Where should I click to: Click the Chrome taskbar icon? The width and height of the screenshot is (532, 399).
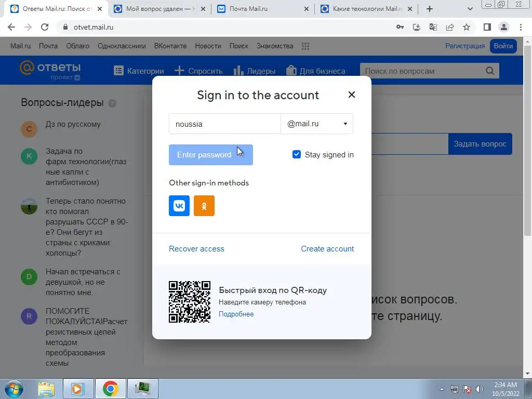pos(110,389)
